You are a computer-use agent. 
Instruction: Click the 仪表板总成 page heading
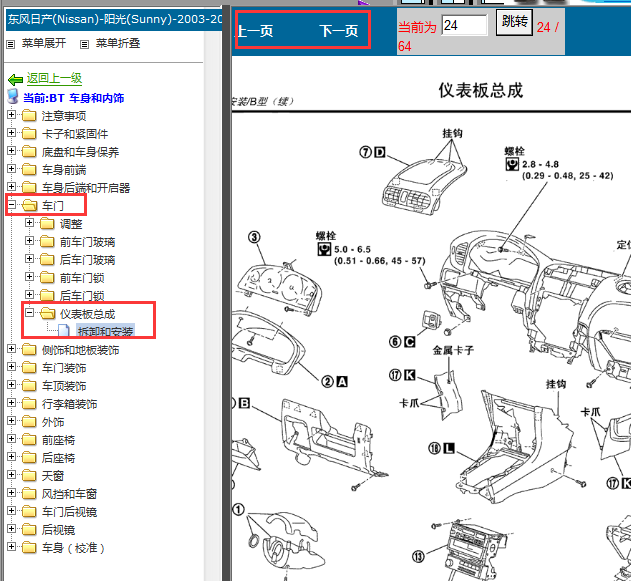point(480,90)
